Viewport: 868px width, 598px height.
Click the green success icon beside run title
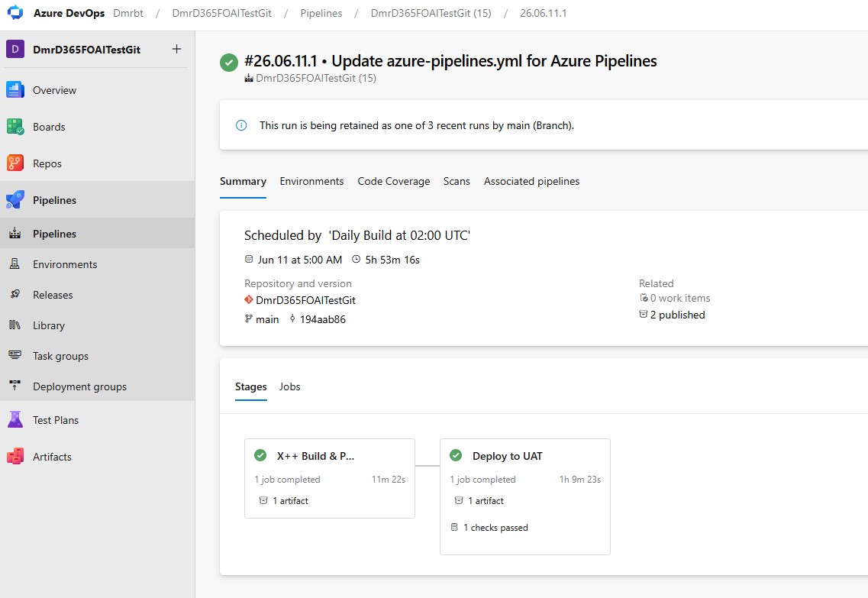[x=229, y=63]
